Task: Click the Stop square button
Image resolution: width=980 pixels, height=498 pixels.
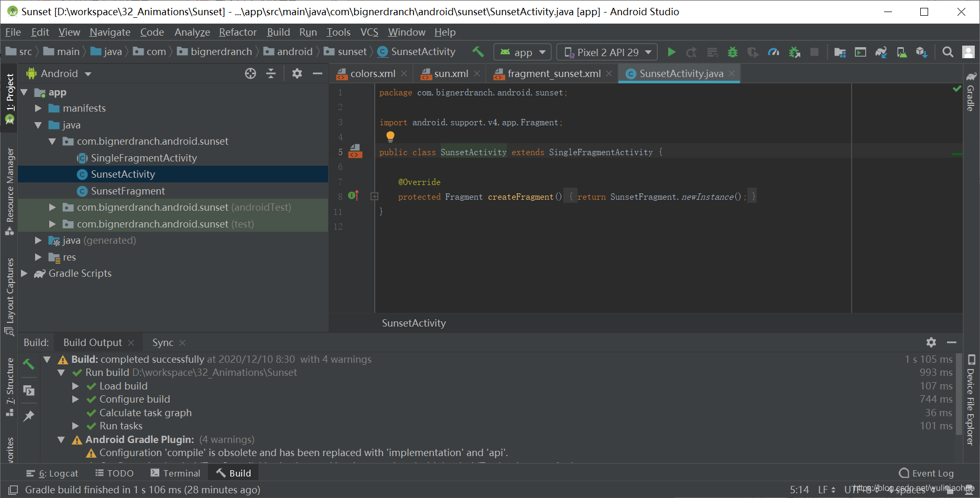Action: pos(814,52)
